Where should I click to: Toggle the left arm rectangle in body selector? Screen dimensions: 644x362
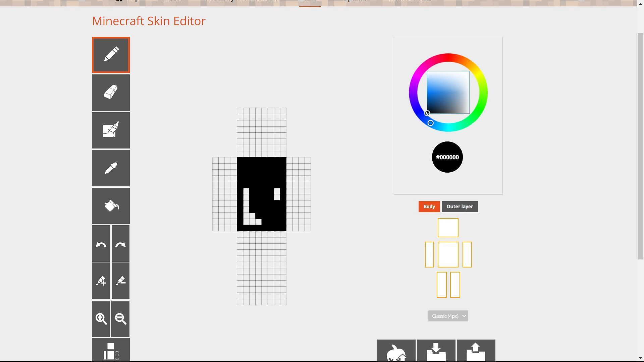click(x=429, y=255)
